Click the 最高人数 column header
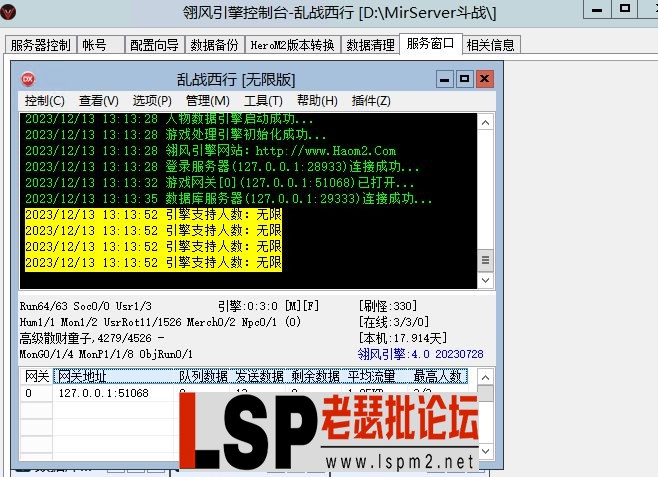658x477 pixels. click(438, 376)
